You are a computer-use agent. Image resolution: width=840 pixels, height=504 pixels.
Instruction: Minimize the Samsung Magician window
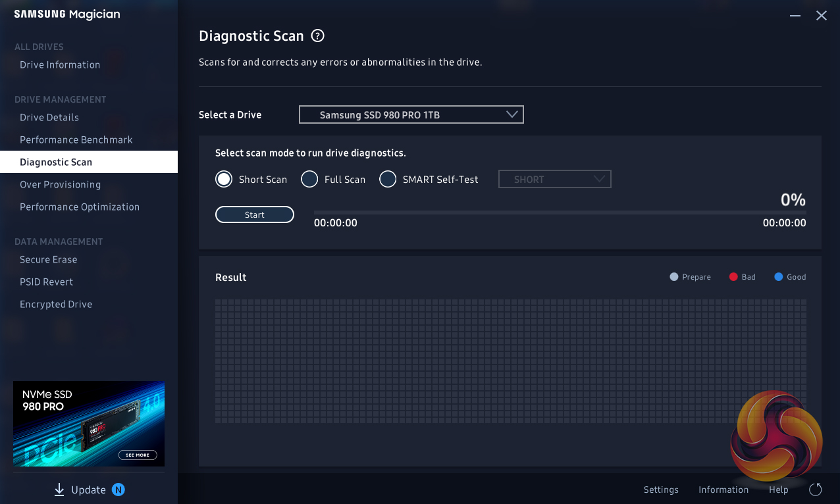795,16
